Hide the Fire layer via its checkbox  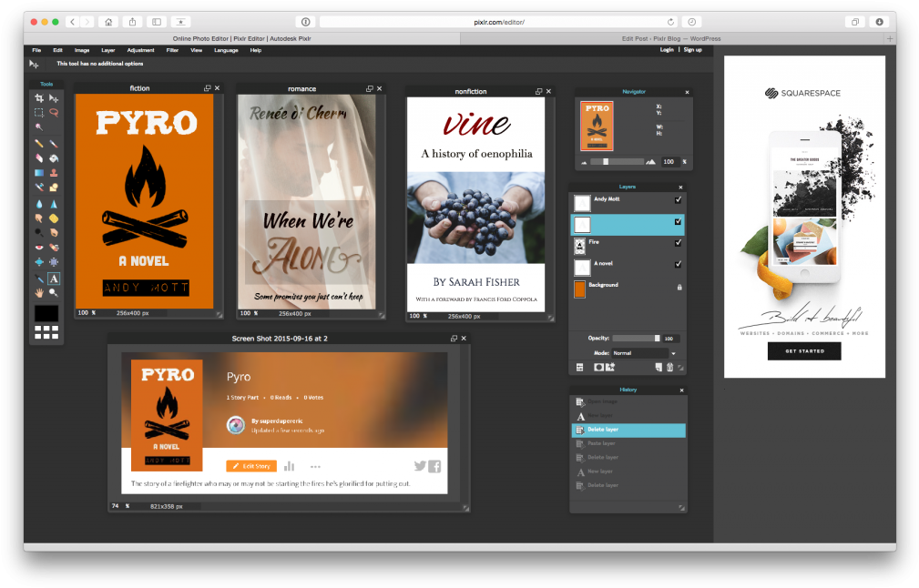(678, 243)
